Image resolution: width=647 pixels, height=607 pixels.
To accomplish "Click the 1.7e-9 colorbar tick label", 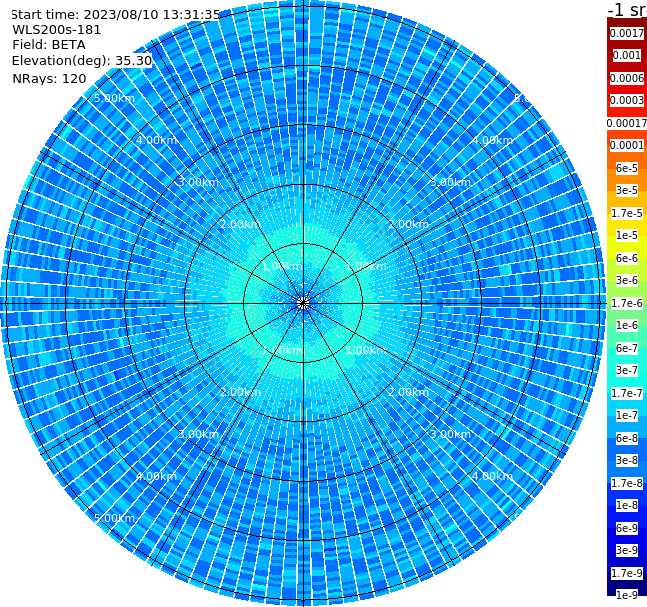I will (x=627, y=573).
